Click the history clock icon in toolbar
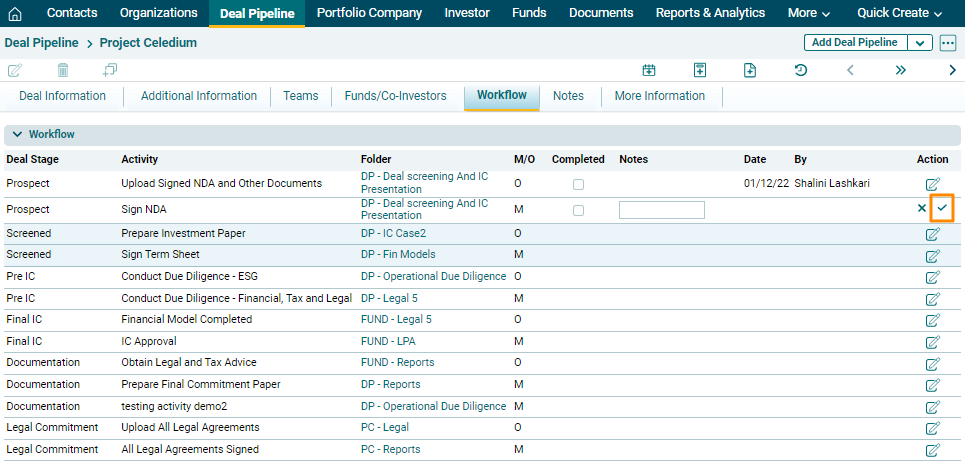The width and height of the screenshot is (965, 469). [800, 70]
